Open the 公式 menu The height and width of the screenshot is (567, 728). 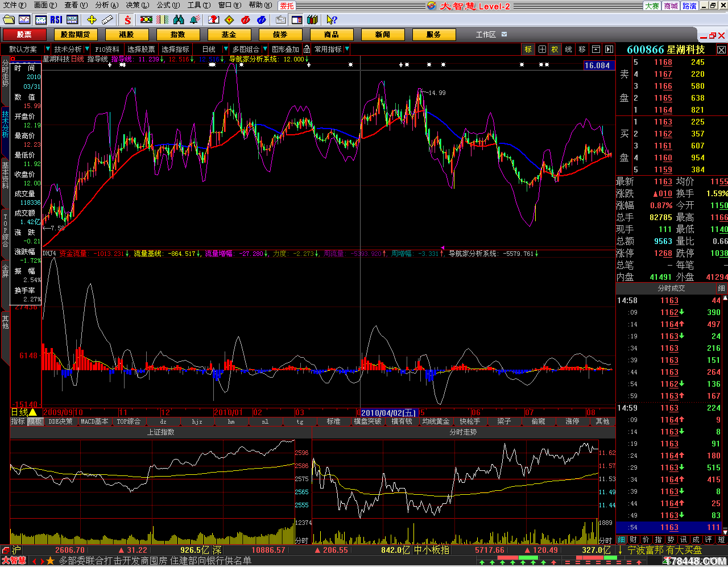pyautogui.click(x=168, y=5)
